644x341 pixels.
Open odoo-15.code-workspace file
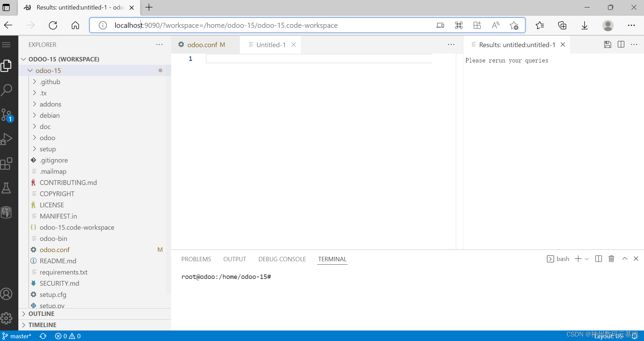[95, 227]
